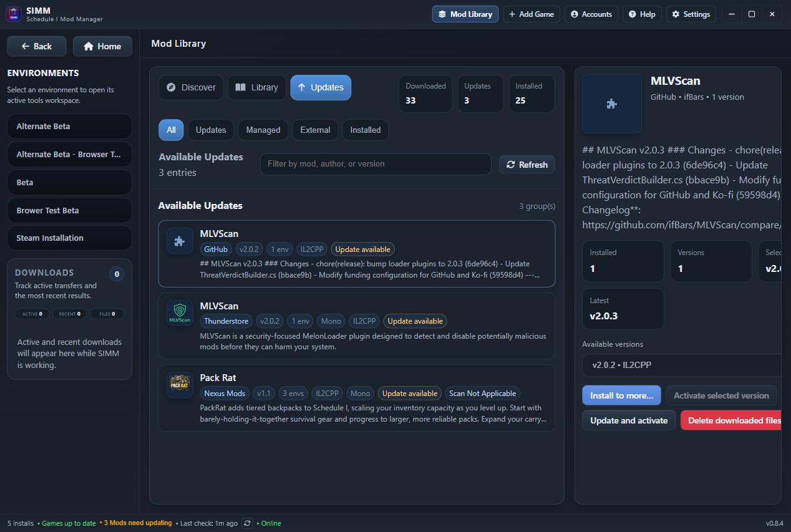The width and height of the screenshot is (791, 532).
Task: Select the External filter chip
Action: click(x=315, y=130)
